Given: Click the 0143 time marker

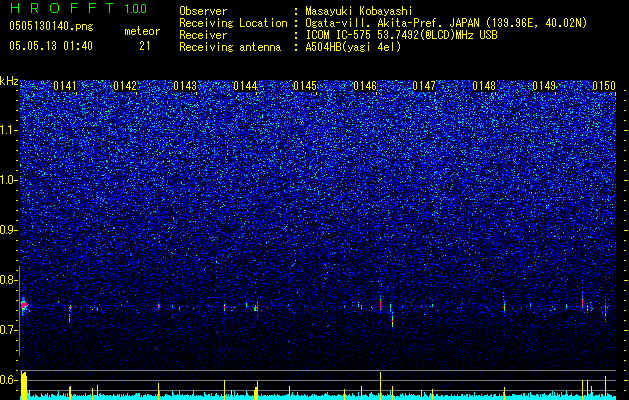Looking at the screenshot, I should (x=185, y=86).
